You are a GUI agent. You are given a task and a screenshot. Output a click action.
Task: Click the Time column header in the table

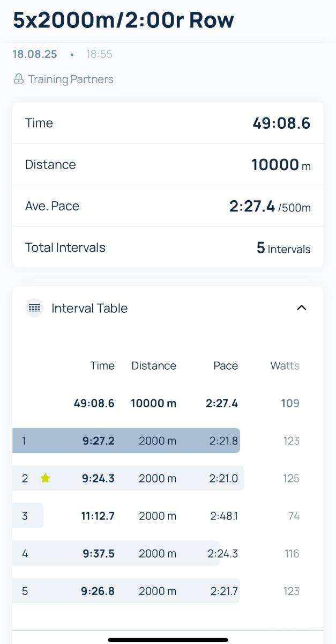[x=102, y=366]
